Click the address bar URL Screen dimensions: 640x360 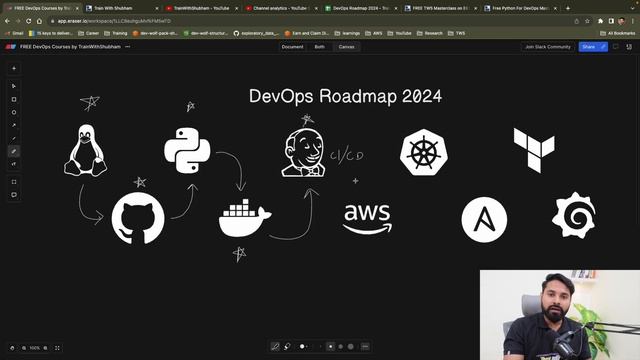(114, 21)
